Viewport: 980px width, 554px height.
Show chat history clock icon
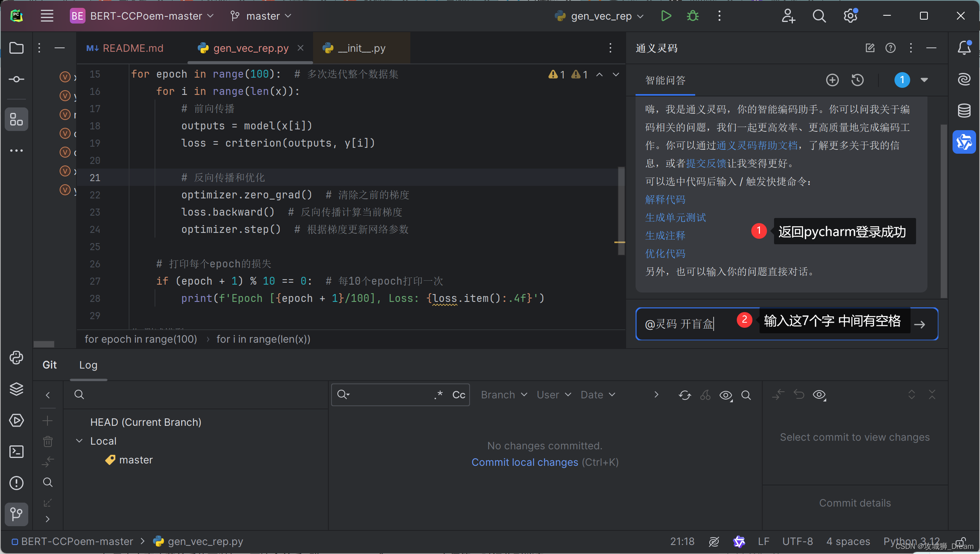click(858, 80)
